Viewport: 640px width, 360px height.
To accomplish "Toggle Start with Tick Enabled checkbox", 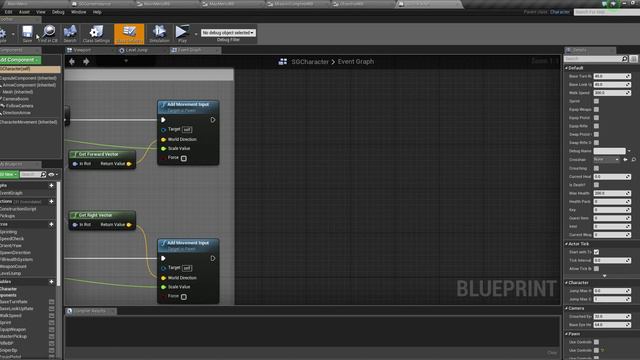I will 596,252.
